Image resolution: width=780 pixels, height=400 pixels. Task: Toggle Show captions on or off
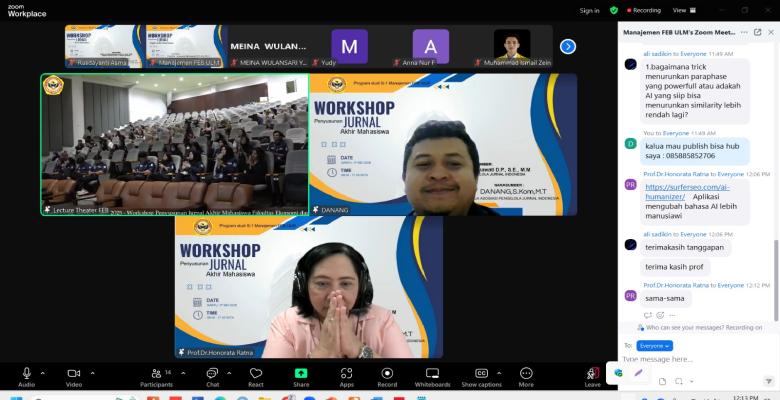(x=481, y=374)
